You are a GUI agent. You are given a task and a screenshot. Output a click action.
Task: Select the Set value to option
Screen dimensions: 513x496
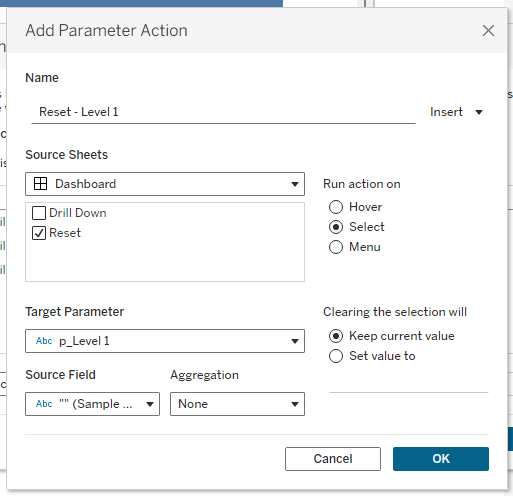(x=336, y=356)
